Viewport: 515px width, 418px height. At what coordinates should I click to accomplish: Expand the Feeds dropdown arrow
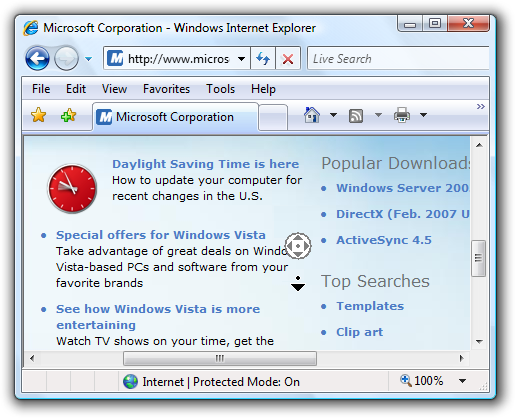click(378, 115)
